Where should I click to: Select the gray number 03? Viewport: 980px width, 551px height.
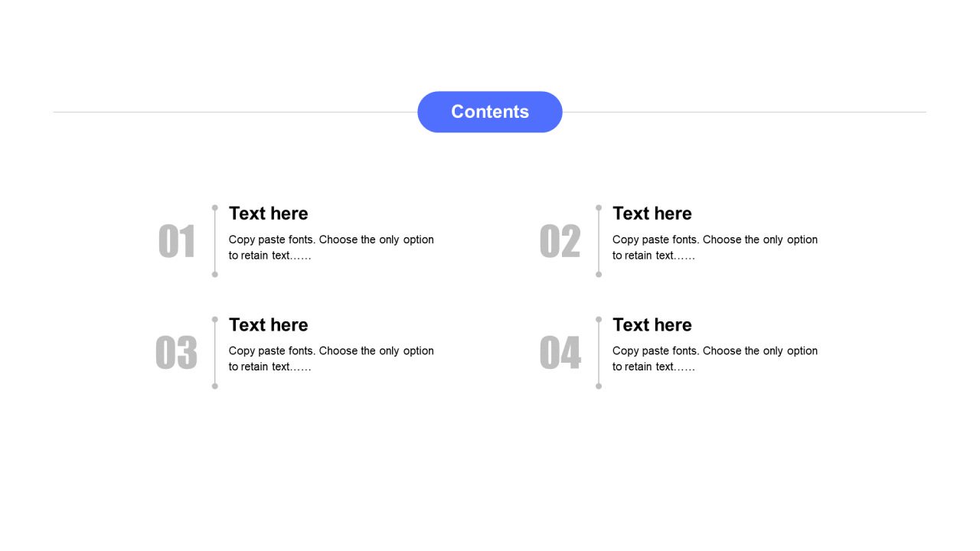point(176,353)
